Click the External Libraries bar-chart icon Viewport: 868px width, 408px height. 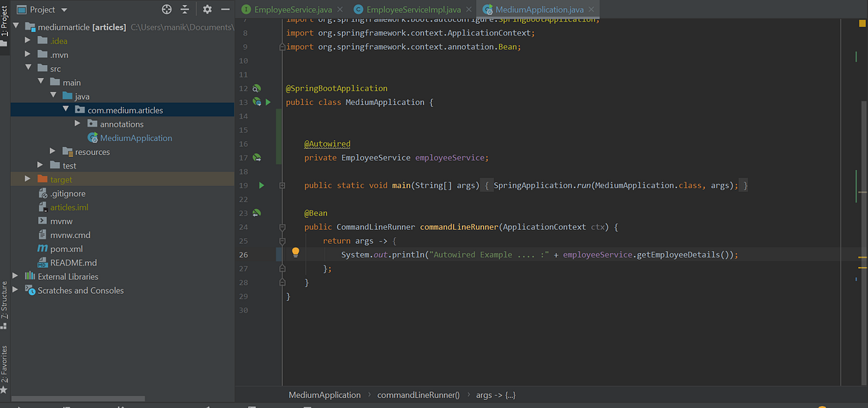coord(30,276)
